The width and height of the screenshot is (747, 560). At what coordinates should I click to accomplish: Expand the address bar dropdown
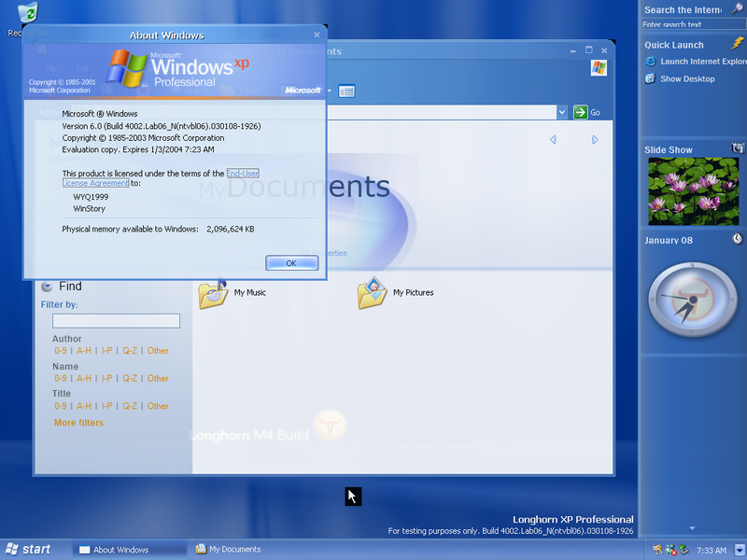coord(562,112)
